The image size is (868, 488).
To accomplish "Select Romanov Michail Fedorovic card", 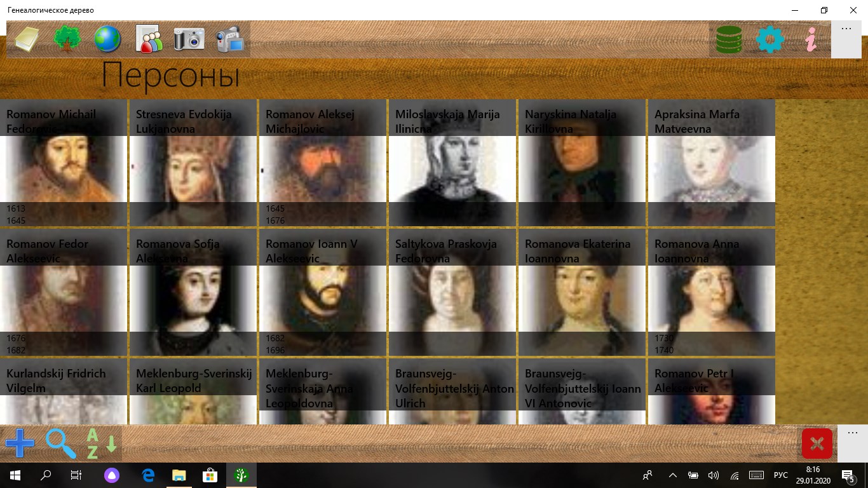I will pos(64,163).
